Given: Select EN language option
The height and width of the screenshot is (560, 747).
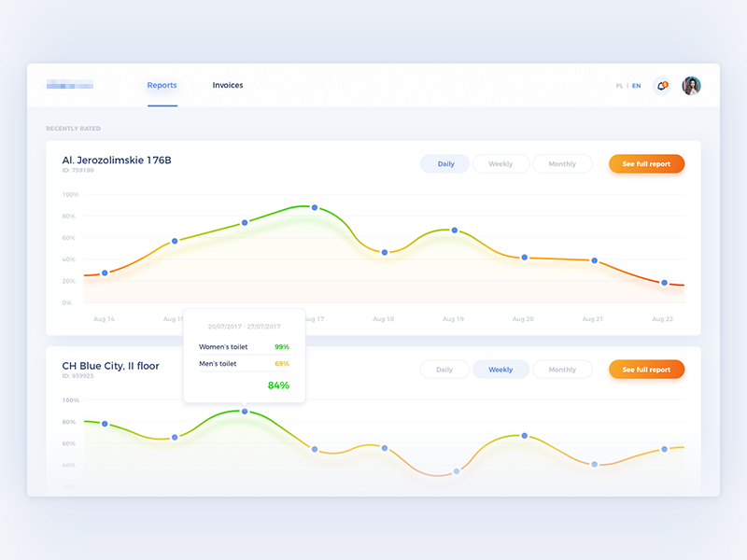Looking at the screenshot, I should click(x=636, y=85).
